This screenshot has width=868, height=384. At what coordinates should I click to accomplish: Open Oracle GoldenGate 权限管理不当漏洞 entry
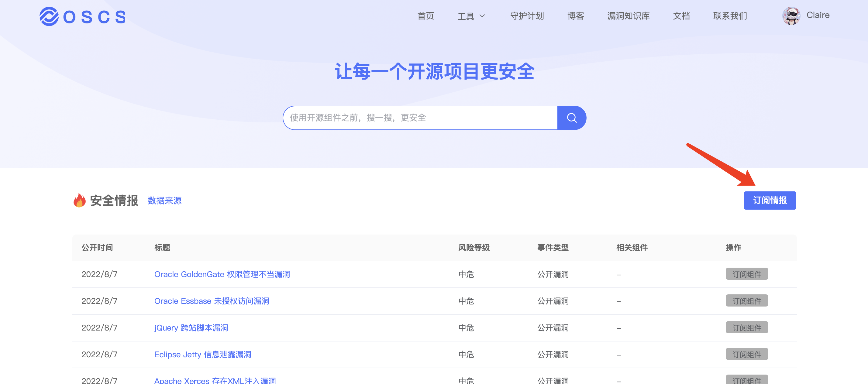[222, 274]
